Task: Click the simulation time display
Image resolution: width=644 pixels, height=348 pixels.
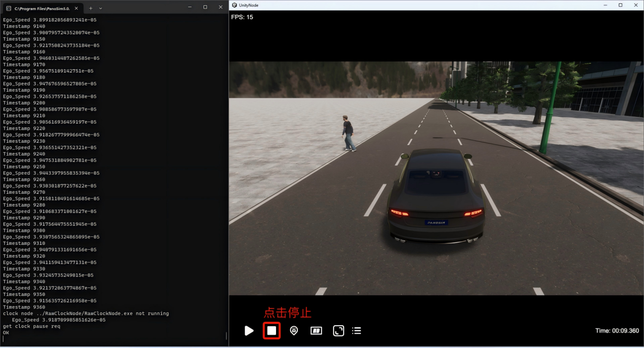Action: pos(617,330)
